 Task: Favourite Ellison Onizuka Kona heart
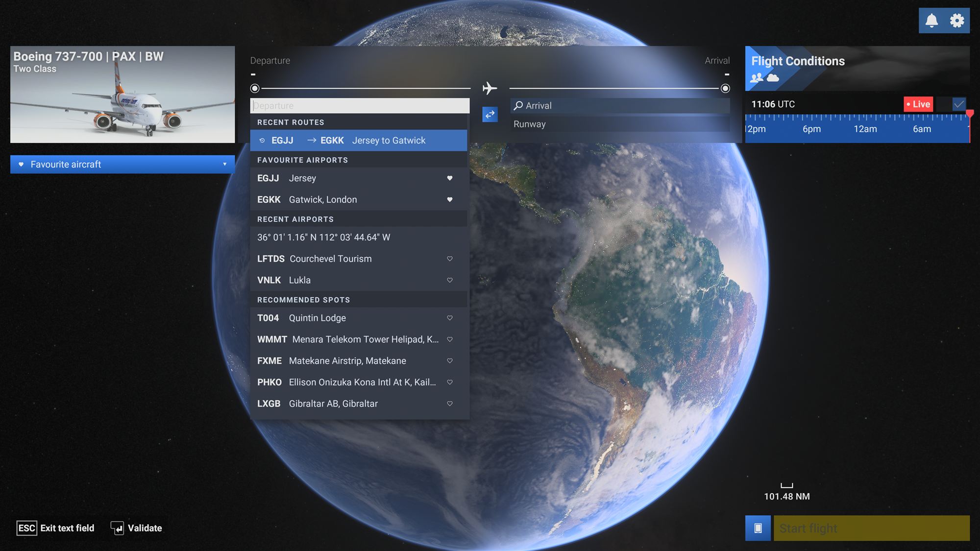click(x=450, y=382)
